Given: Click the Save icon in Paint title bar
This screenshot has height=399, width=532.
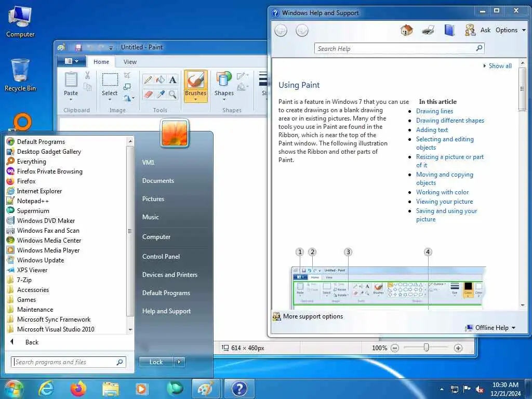Looking at the screenshot, I should point(79,47).
